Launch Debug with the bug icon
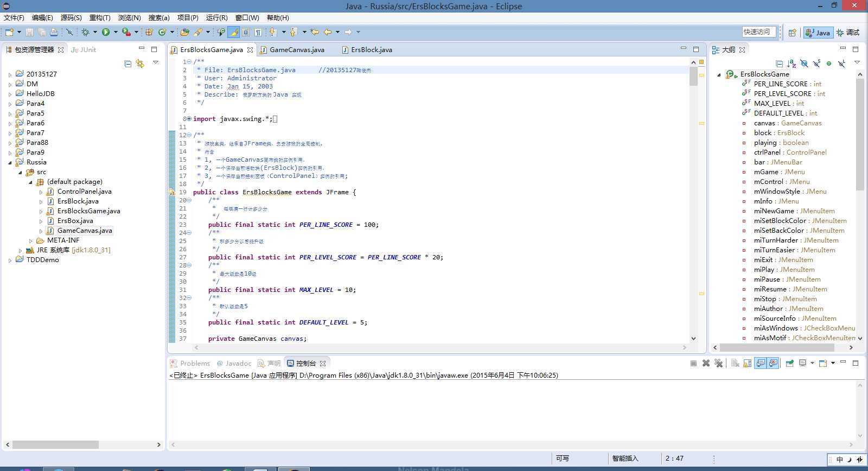Screen dimensions: 868x471 [x=85, y=33]
